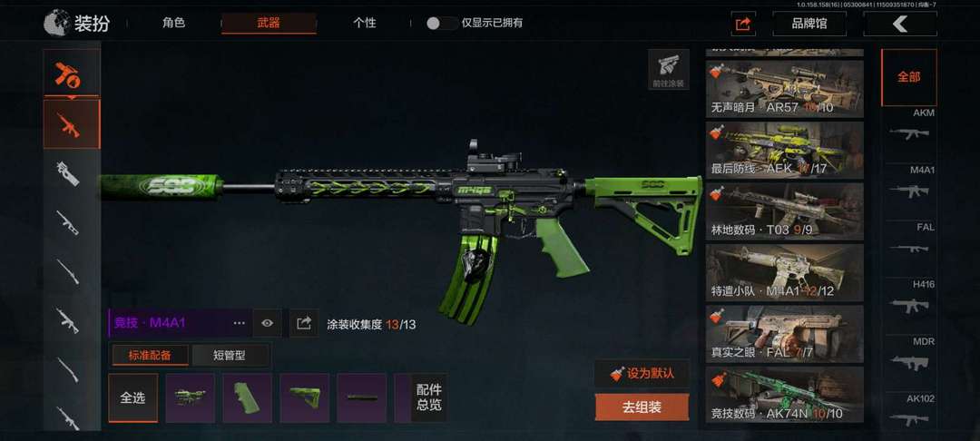Go back with the top-right arrow
The height and width of the screenshot is (441, 980).
click(900, 24)
